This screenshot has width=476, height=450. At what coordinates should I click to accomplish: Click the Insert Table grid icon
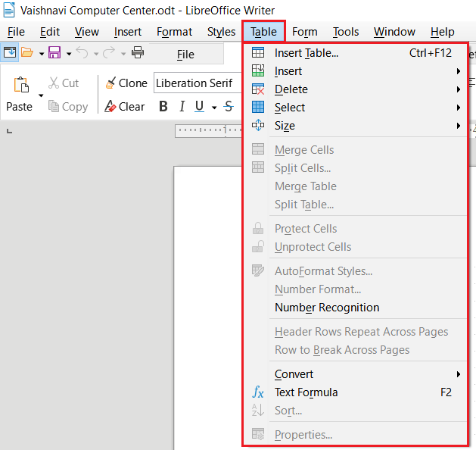(258, 53)
